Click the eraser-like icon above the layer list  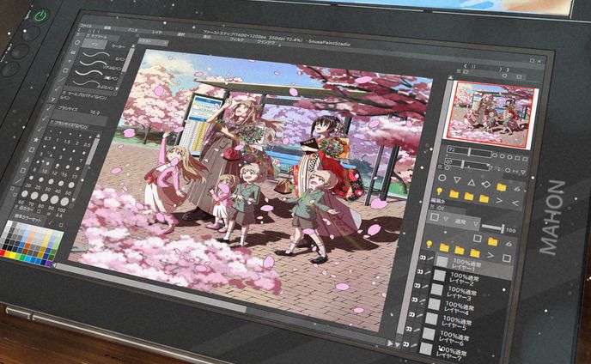(x=509, y=244)
